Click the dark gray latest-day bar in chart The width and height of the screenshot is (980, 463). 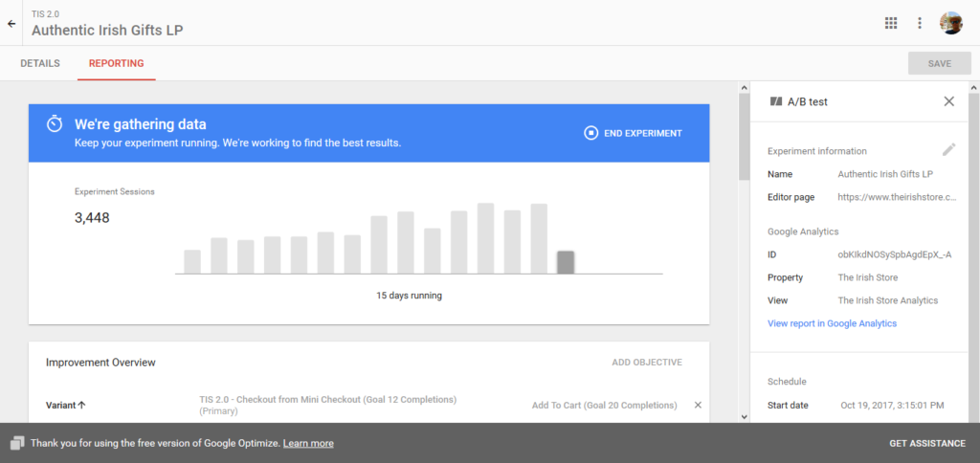[x=566, y=262]
